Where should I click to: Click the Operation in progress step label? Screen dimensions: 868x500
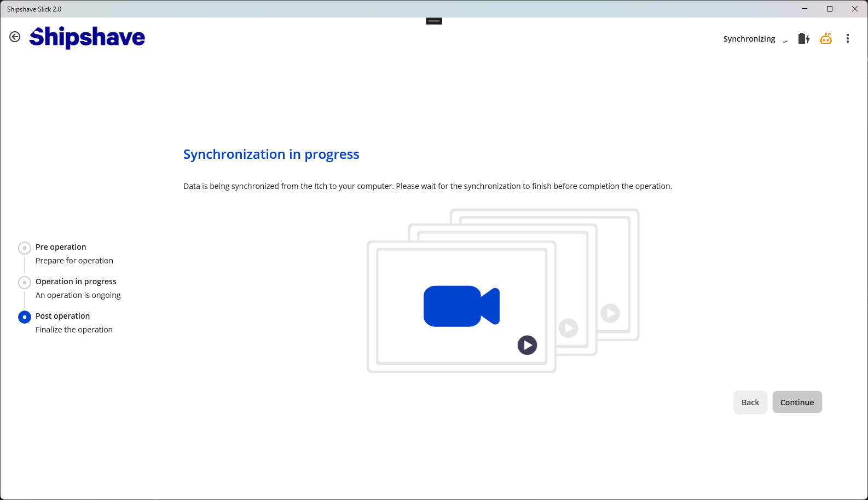pyautogui.click(x=76, y=281)
